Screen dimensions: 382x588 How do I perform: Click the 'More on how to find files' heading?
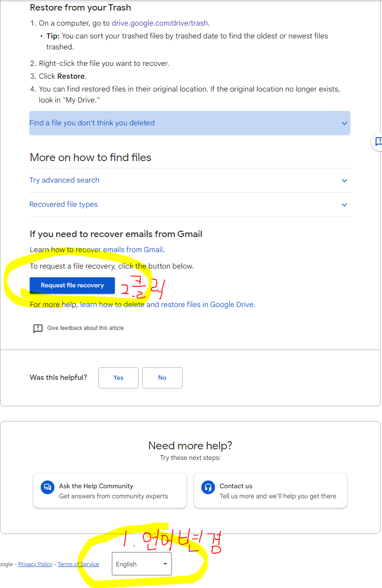pyautogui.click(x=91, y=158)
